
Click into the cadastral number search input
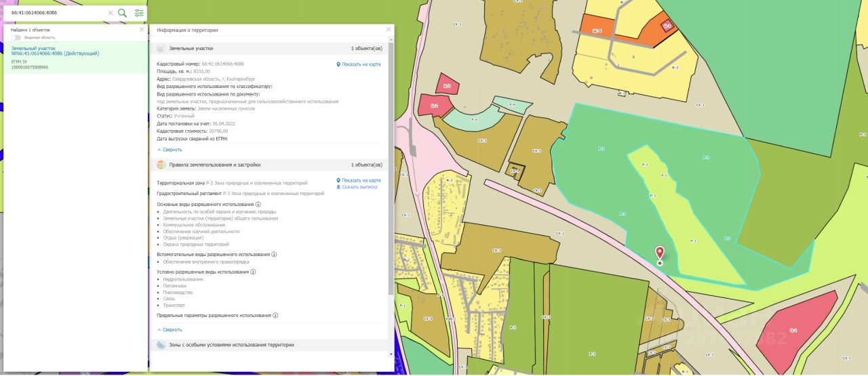pos(58,13)
